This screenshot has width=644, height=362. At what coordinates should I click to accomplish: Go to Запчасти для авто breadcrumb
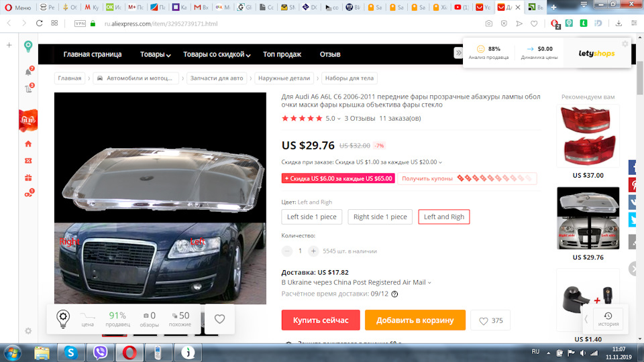pos(217,78)
